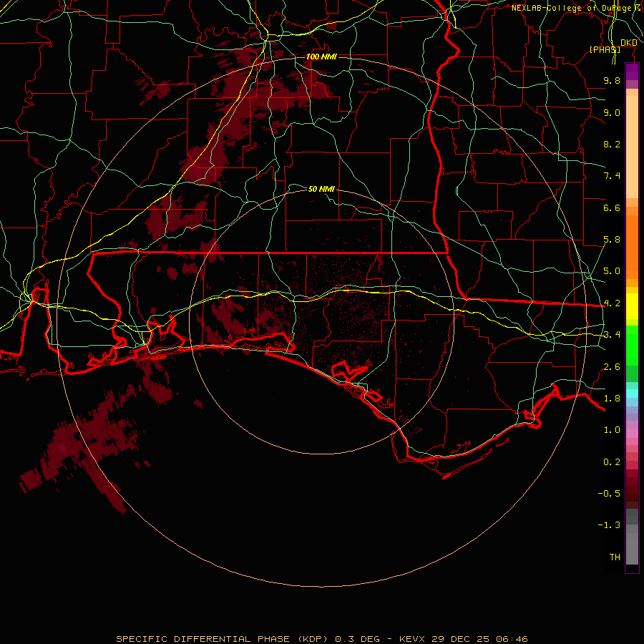
Task: Click the 4.2 value on the color scale
Action: pos(612,303)
